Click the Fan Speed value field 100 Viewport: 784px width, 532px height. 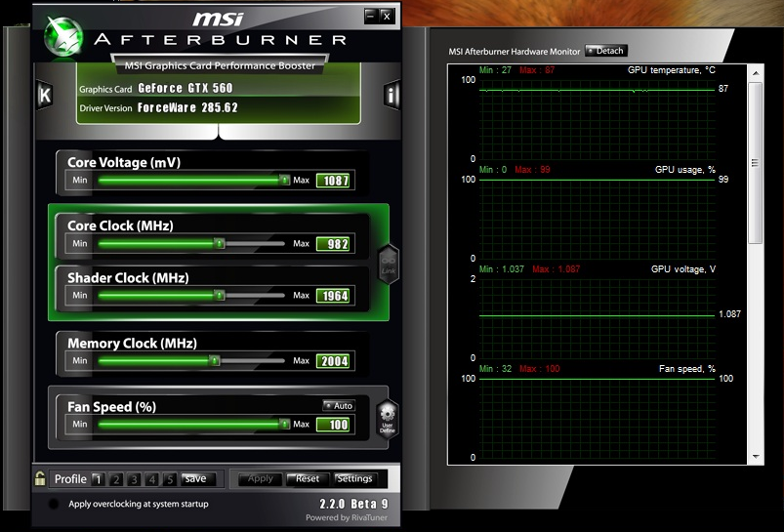[333, 425]
